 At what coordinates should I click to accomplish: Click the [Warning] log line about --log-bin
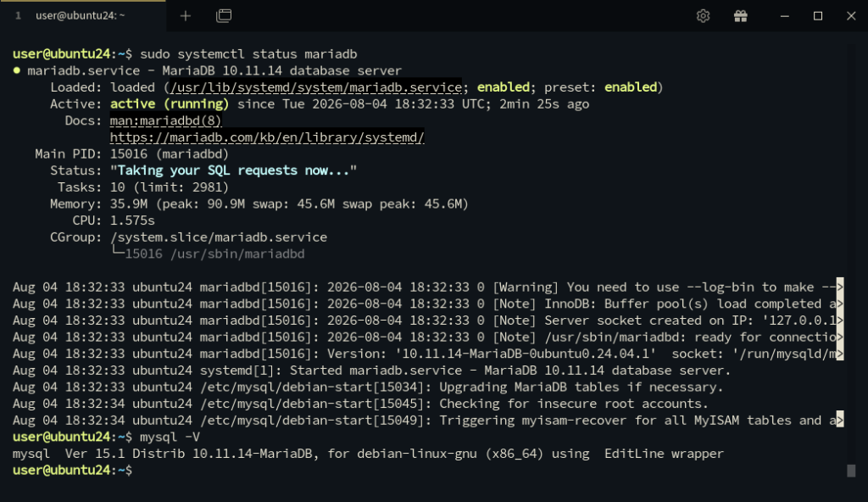(x=427, y=287)
